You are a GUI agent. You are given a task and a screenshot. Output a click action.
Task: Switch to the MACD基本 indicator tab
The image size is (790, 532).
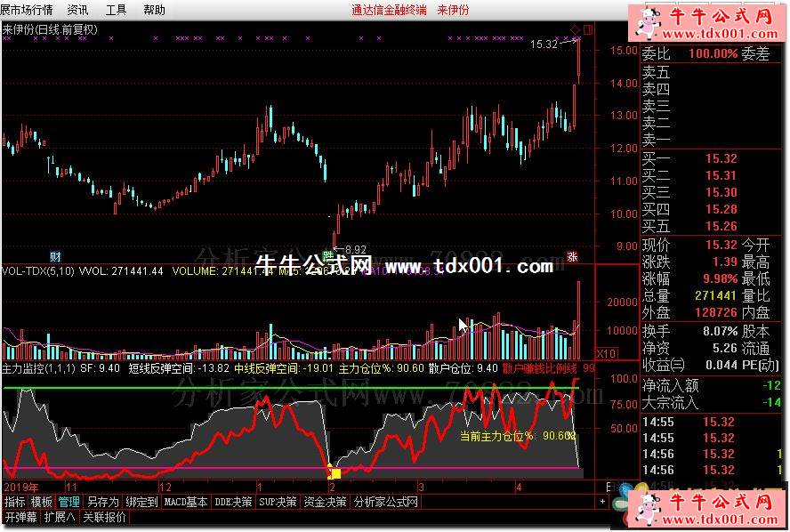click(x=186, y=502)
